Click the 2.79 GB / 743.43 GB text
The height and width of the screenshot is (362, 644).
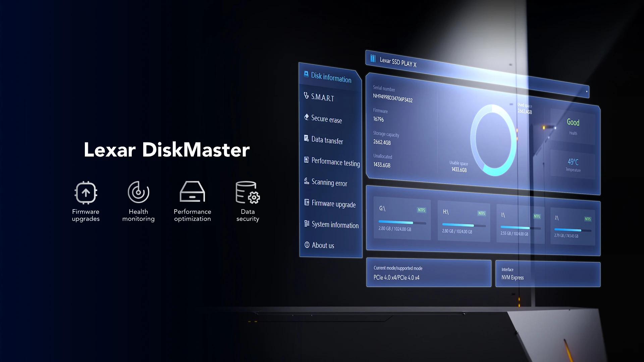(x=566, y=236)
